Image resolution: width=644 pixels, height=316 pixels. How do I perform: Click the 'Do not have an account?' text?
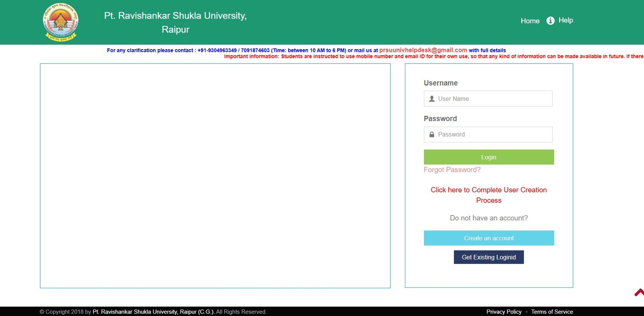(489, 218)
